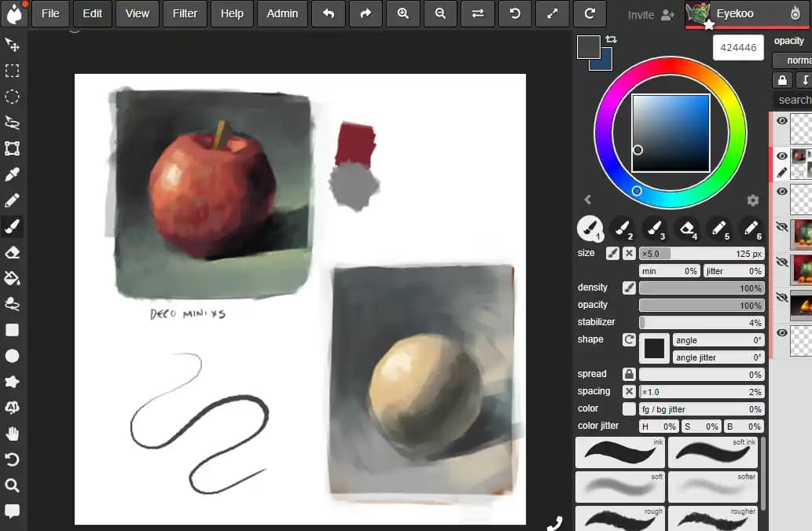Swap foreground and background colors

pos(612,39)
